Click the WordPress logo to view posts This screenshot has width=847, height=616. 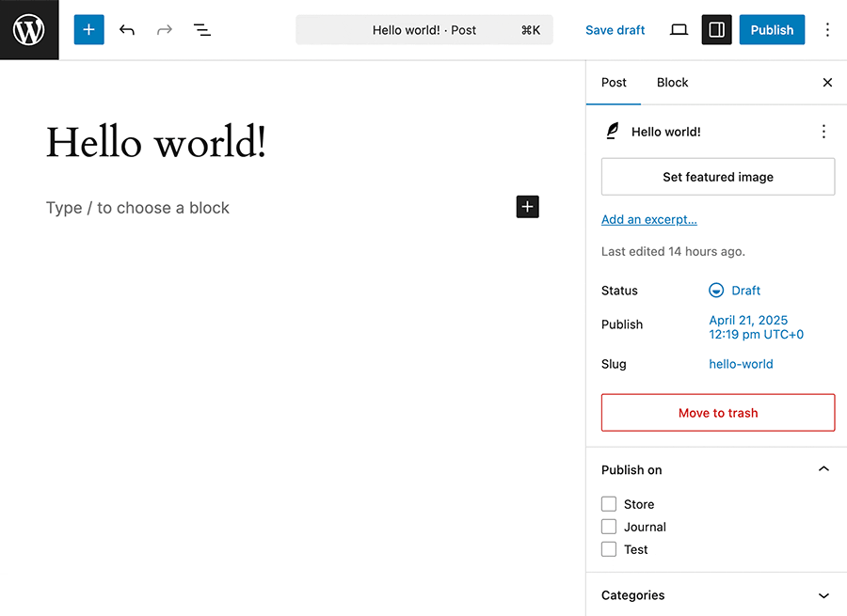click(x=29, y=30)
